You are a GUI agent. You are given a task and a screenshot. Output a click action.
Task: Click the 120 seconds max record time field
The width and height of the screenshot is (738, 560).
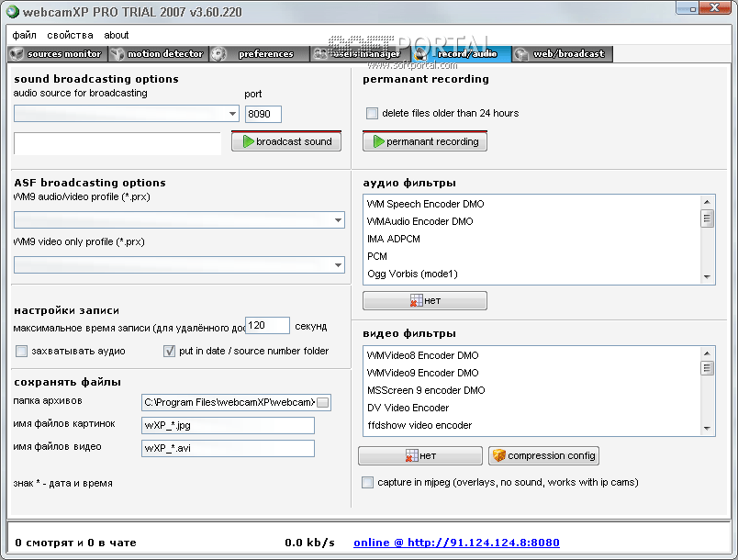pos(267,325)
